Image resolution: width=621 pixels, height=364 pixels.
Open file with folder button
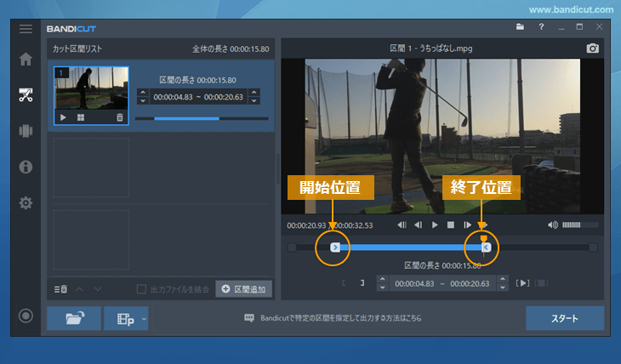pos(74,318)
